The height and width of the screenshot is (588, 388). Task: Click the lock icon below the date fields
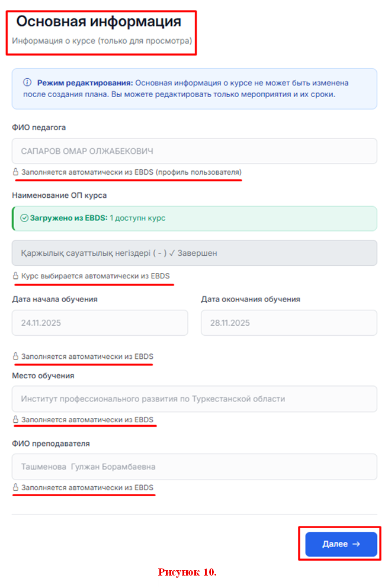(x=16, y=356)
